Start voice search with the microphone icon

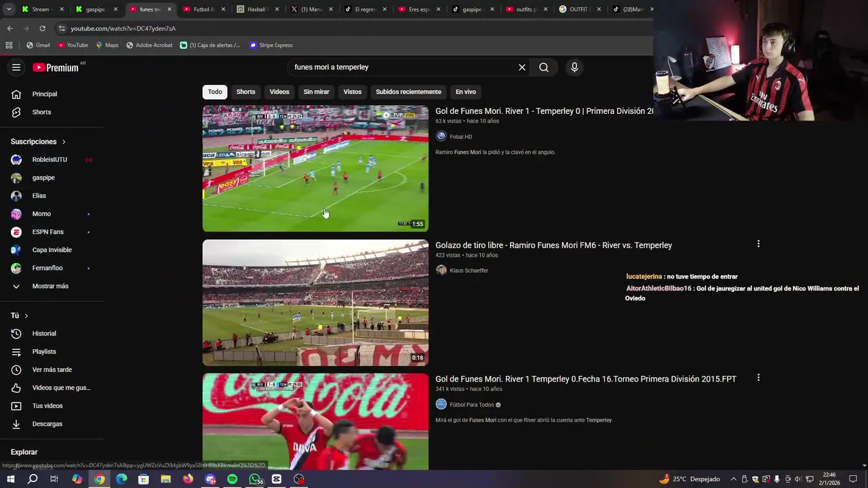[x=574, y=67]
